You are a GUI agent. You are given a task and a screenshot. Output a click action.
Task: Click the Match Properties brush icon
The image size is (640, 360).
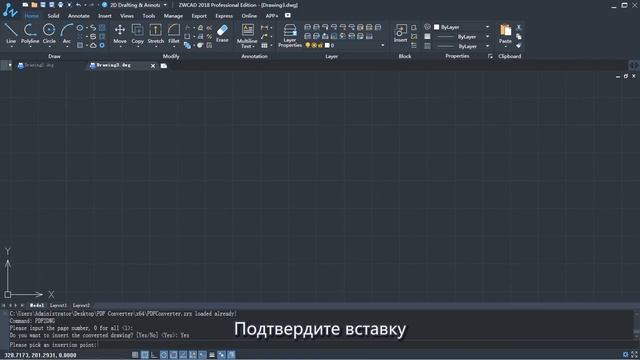pyautogui.click(x=519, y=46)
